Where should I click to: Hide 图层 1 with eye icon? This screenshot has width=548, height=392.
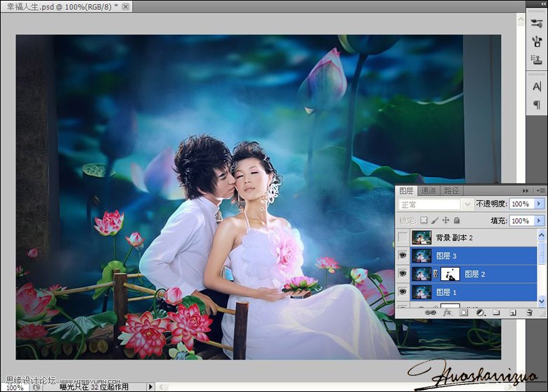403,292
